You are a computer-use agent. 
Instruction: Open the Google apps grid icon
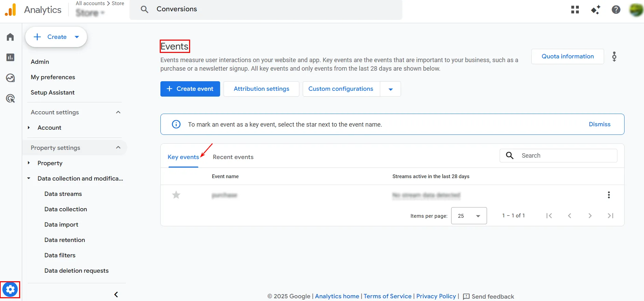point(575,10)
